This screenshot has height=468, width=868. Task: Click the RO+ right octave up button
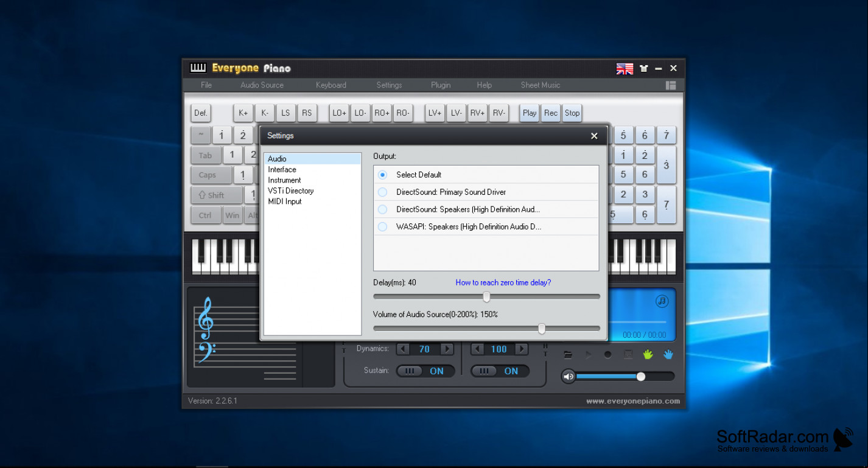382,113
